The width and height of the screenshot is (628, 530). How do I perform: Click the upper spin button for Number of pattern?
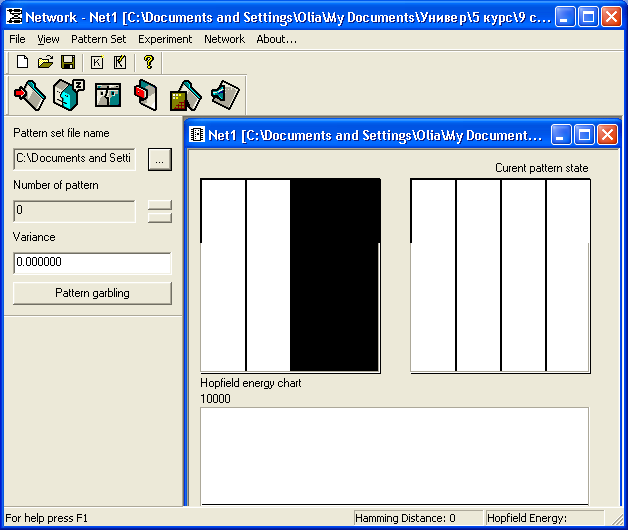160,205
